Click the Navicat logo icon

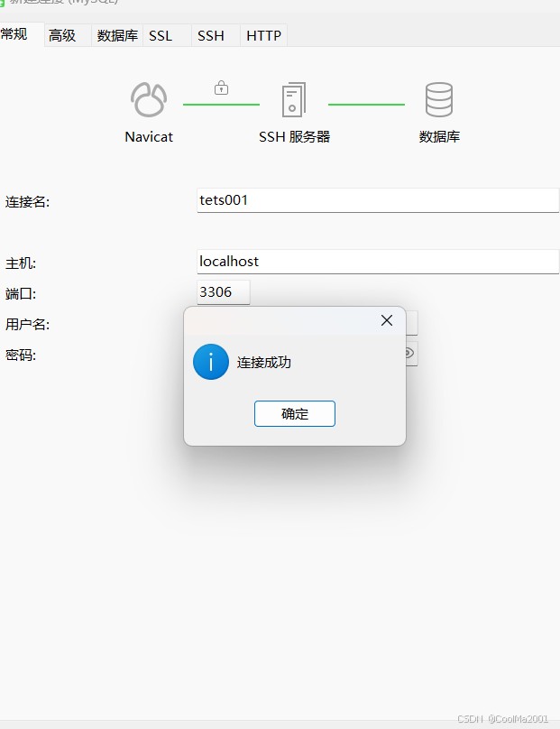(x=149, y=99)
